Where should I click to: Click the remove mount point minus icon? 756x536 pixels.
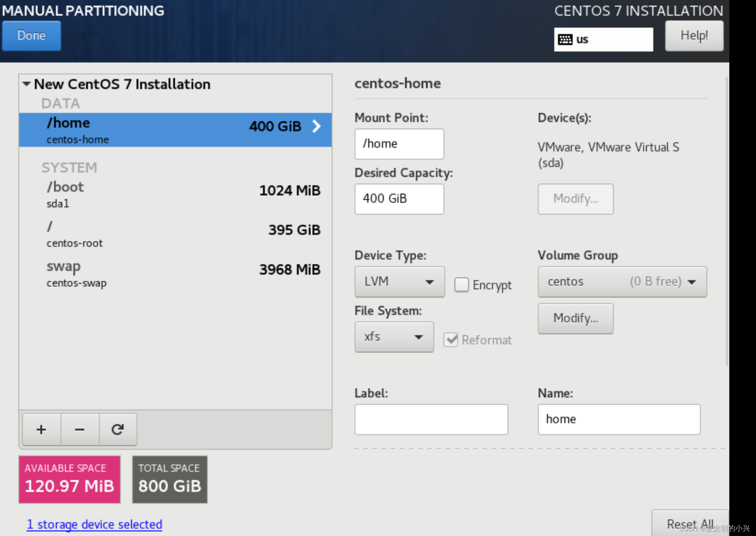pyautogui.click(x=80, y=429)
